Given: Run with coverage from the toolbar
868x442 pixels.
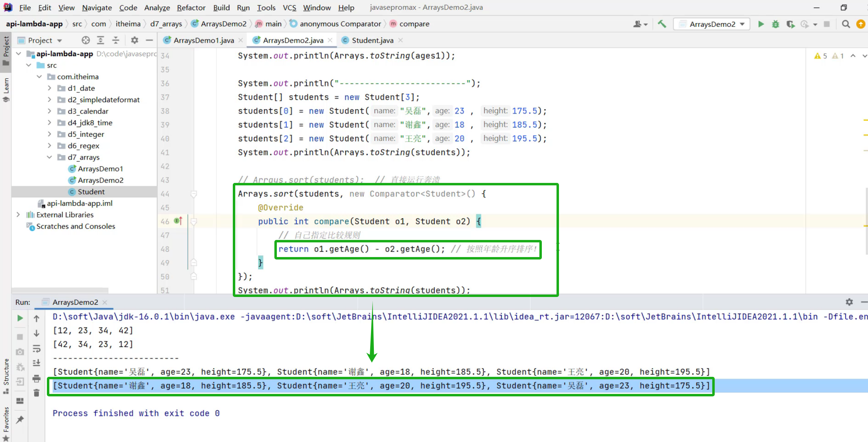Looking at the screenshot, I should click(790, 24).
